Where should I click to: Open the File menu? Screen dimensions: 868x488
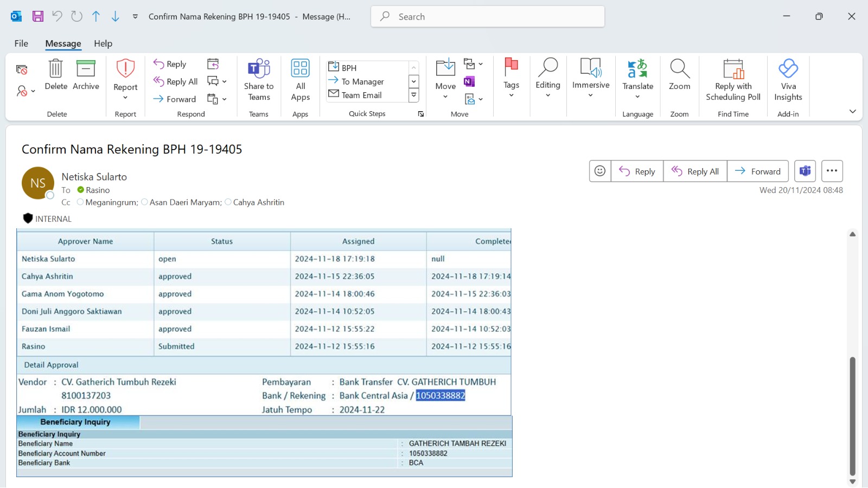pos(21,43)
